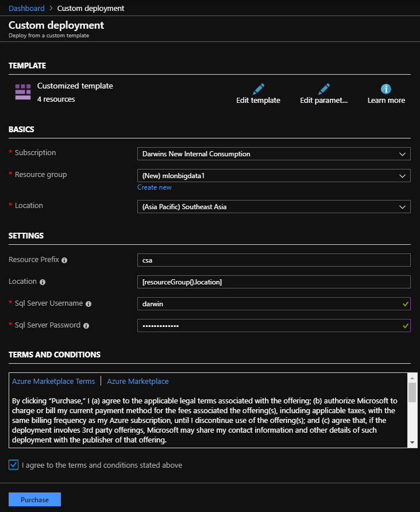Click info icon next to Sql Server Username
Viewport: 420px width, 512px height.
click(x=88, y=304)
